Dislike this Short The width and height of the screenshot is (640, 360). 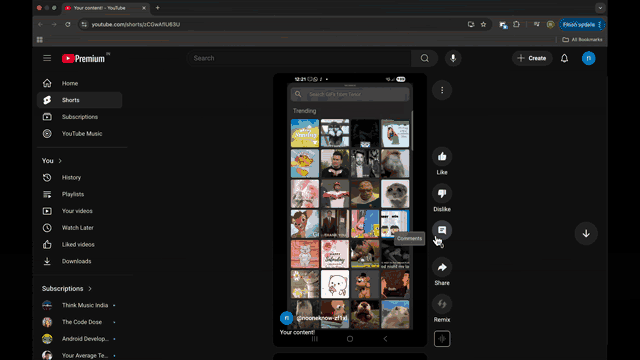(442, 193)
